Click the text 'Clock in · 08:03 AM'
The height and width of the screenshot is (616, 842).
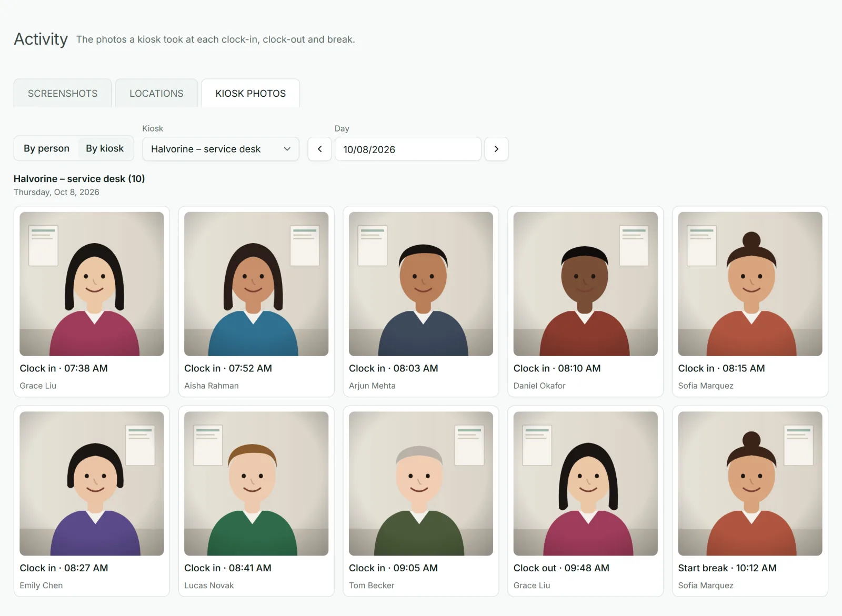click(393, 368)
